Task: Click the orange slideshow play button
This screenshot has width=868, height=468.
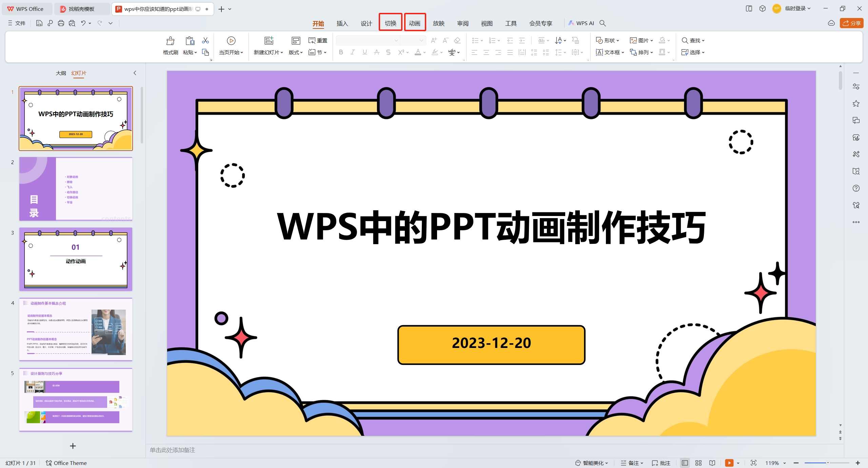Action: (x=729, y=463)
